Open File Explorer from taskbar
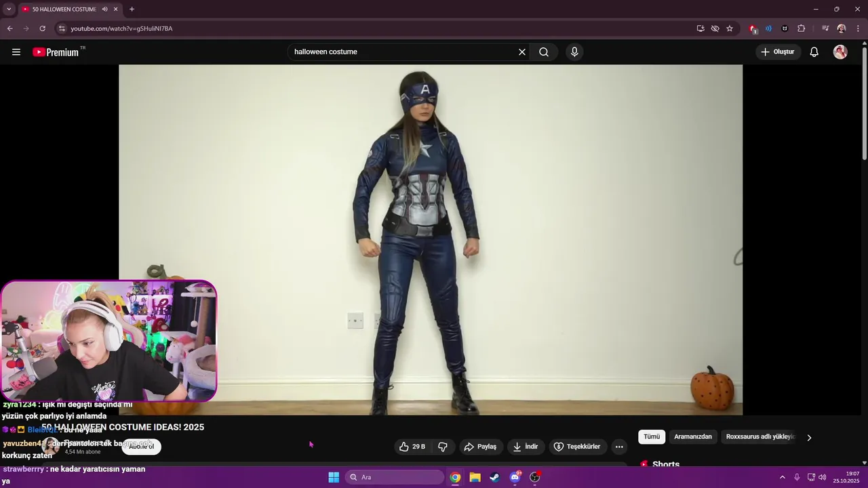The height and width of the screenshot is (488, 868). [475, 477]
